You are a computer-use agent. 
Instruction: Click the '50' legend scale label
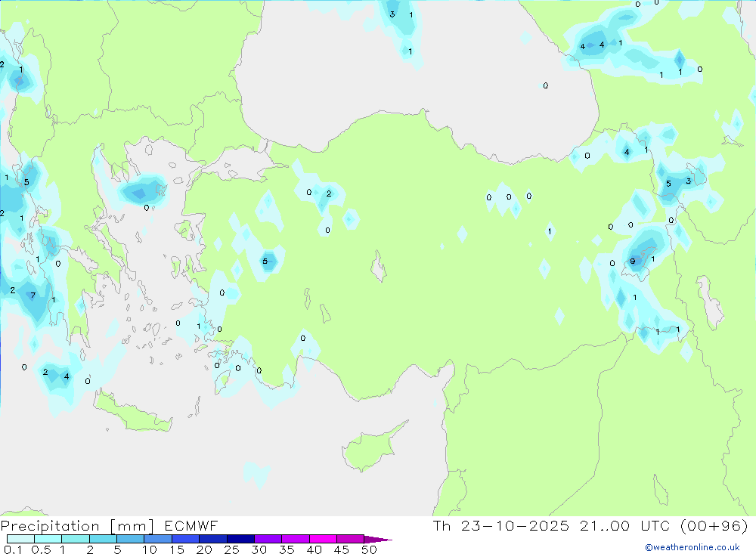coord(369,549)
